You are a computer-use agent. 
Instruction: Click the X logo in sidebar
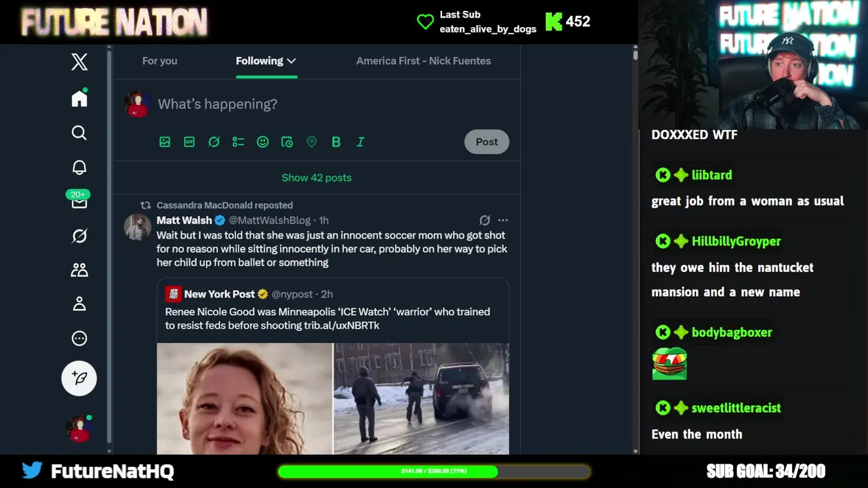coord(79,62)
